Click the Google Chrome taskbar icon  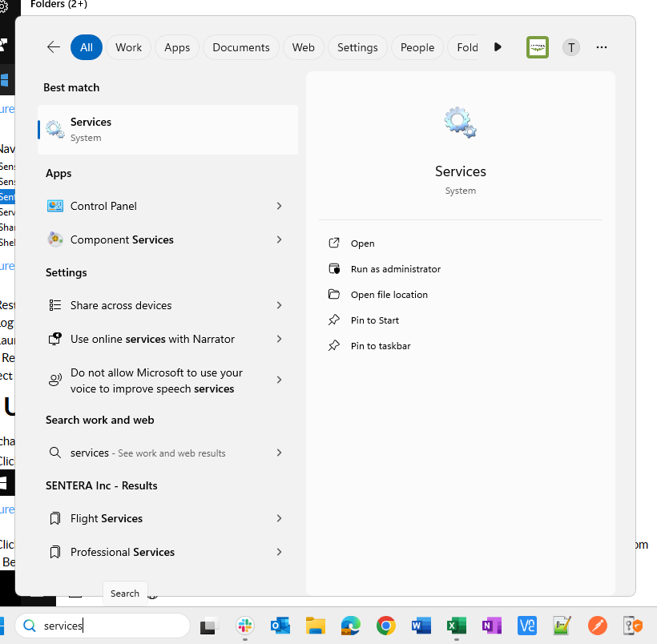(x=386, y=626)
